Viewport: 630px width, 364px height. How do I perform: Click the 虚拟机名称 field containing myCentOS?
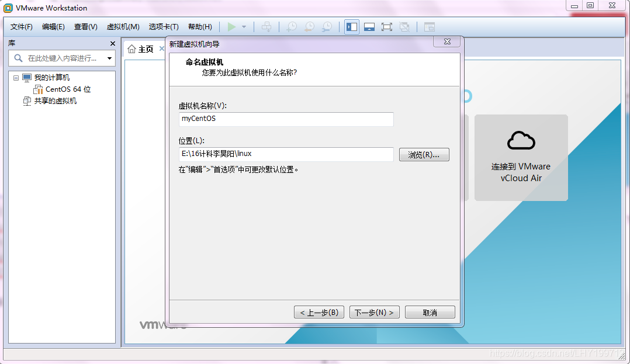(x=286, y=119)
